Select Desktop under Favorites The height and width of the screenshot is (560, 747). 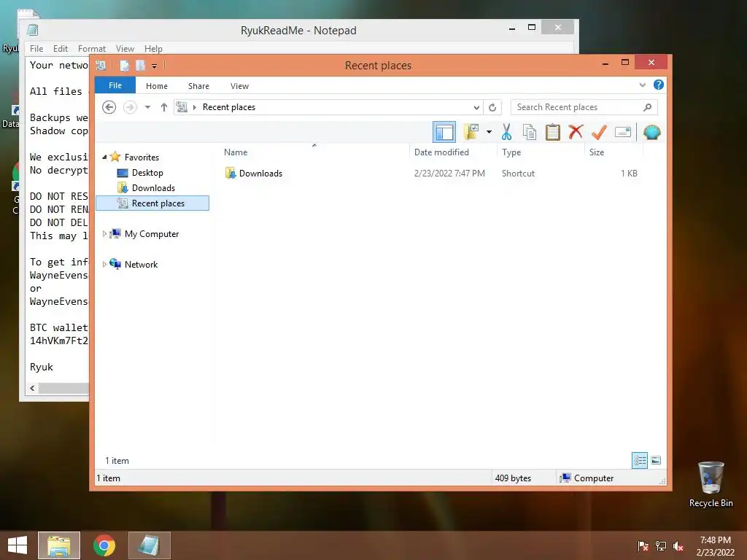point(147,173)
